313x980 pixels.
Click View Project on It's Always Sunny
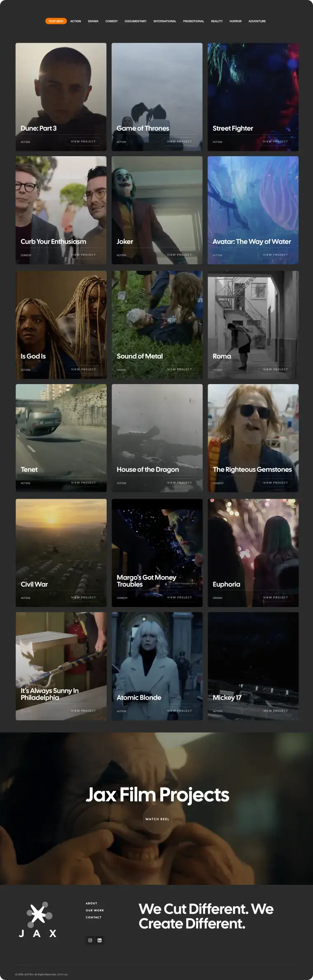pyautogui.click(x=83, y=710)
